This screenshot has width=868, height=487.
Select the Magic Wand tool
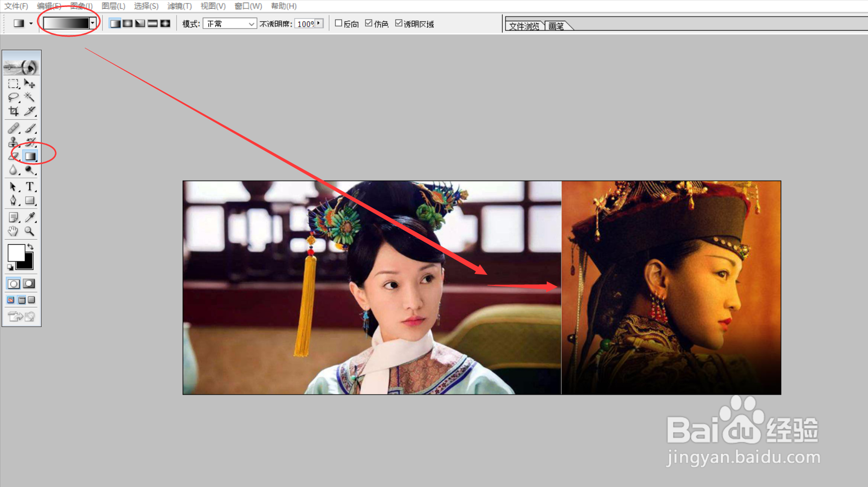pyautogui.click(x=30, y=97)
